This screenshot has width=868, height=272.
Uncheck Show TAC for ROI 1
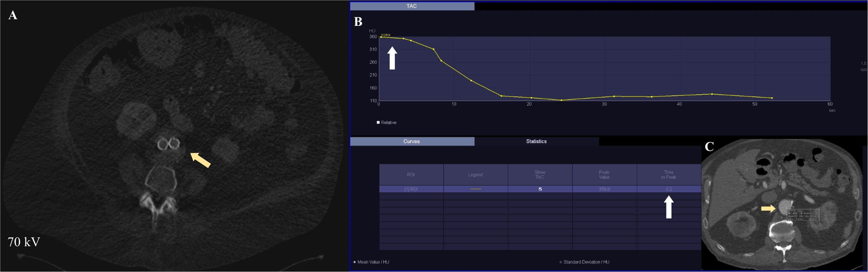point(540,189)
